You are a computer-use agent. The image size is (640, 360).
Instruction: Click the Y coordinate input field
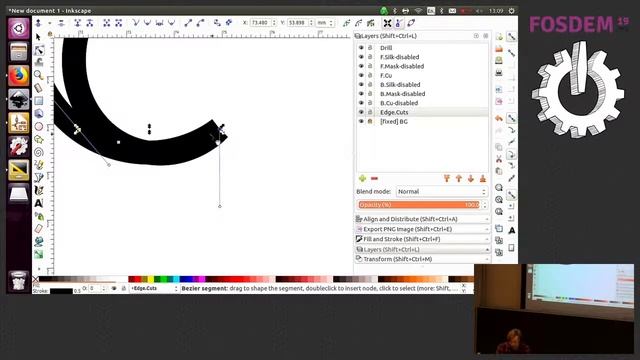(298, 23)
